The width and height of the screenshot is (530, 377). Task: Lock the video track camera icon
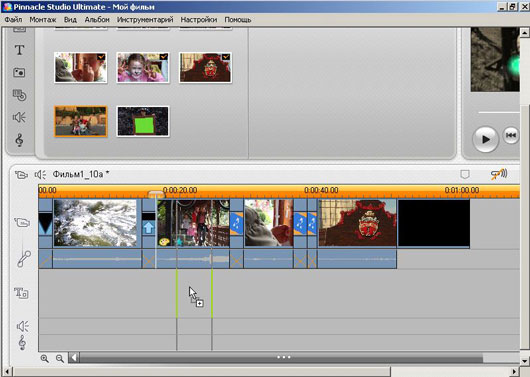(22, 222)
